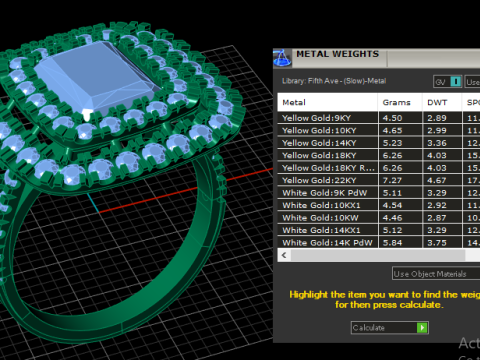Click the Metal Weights flask icon
480x360 pixels.
pyautogui.click(x=282, y=58)
